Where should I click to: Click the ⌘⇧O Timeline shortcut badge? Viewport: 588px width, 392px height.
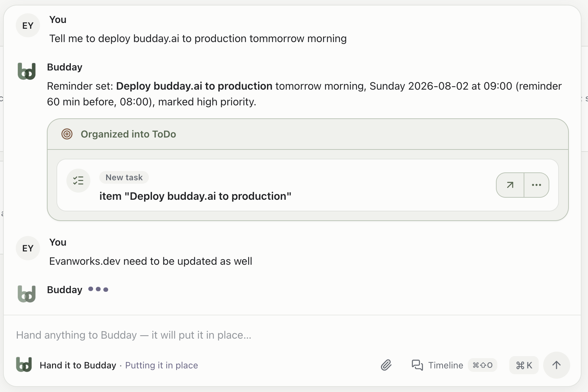tap(483, 365)
